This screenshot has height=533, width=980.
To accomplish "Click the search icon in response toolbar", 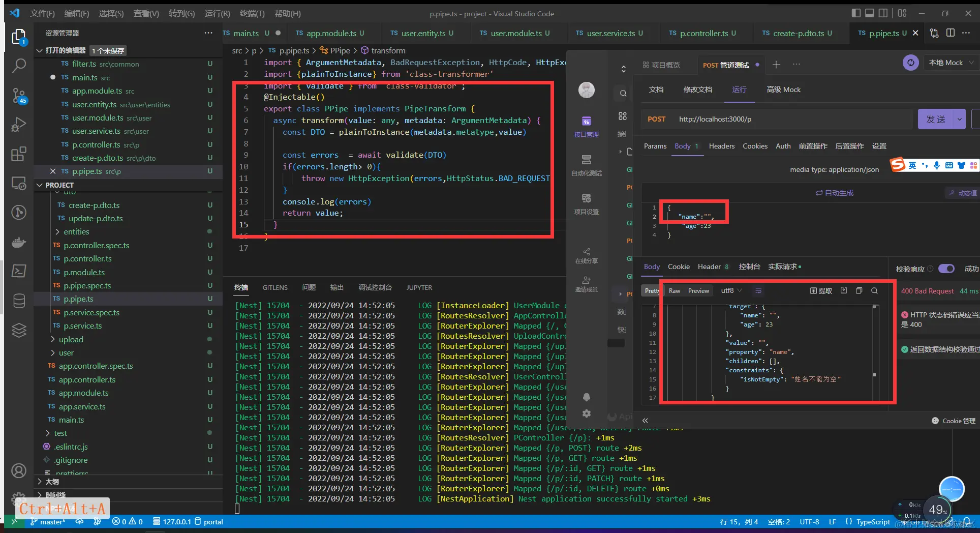I will click(x=874, y=291).
